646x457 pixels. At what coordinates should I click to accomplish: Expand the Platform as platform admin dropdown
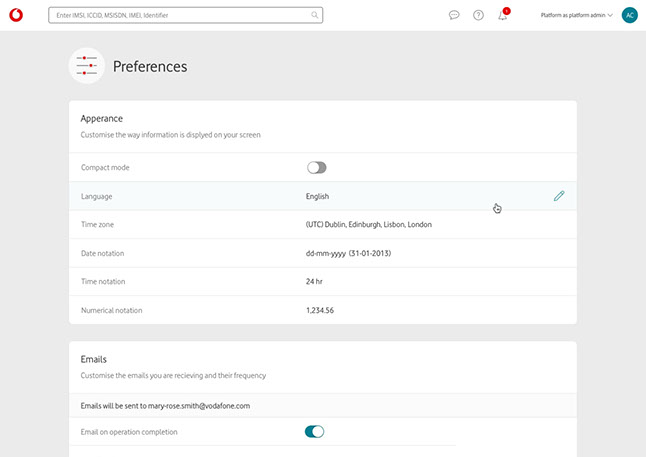(x=576, y=15)
